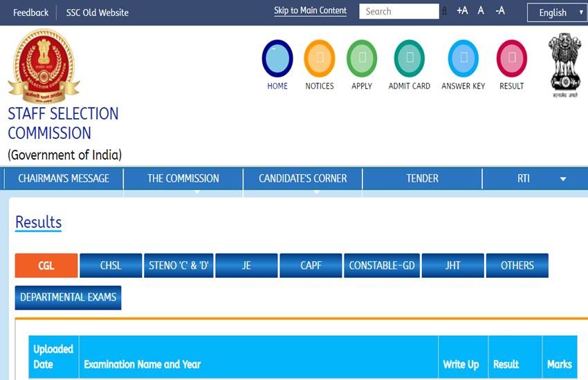
Task: Open the Answer Key icon
Action: (x=463, y=59)
